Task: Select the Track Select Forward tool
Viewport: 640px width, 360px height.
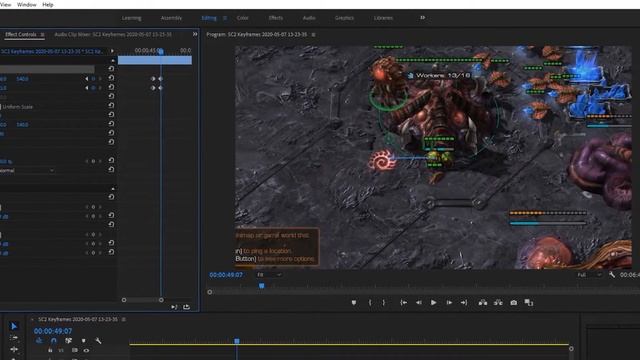Action: [x=14, y=338]
